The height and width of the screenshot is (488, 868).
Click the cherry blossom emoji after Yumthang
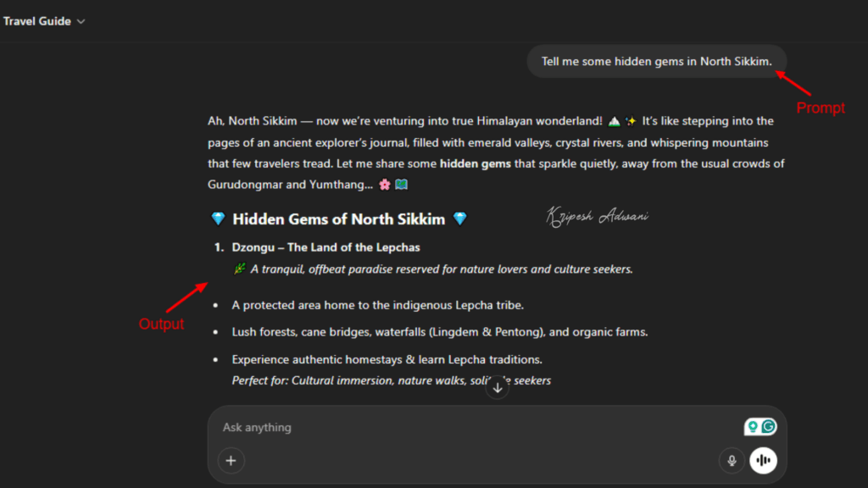386,184
